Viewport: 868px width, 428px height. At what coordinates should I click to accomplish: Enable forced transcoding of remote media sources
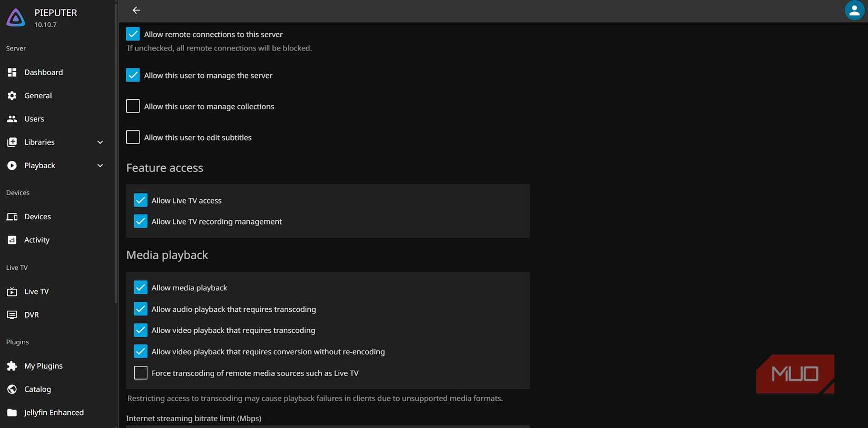tap(140, 373)
